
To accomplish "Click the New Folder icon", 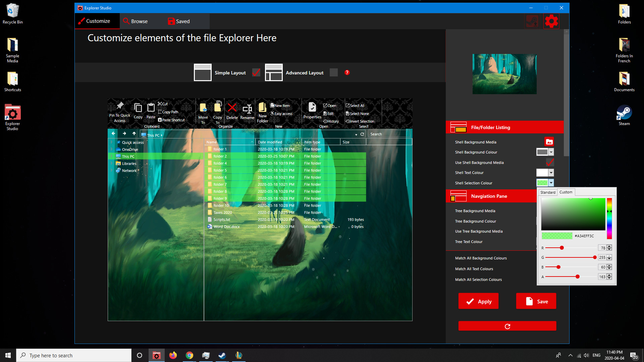I will (x=263, y=107).
